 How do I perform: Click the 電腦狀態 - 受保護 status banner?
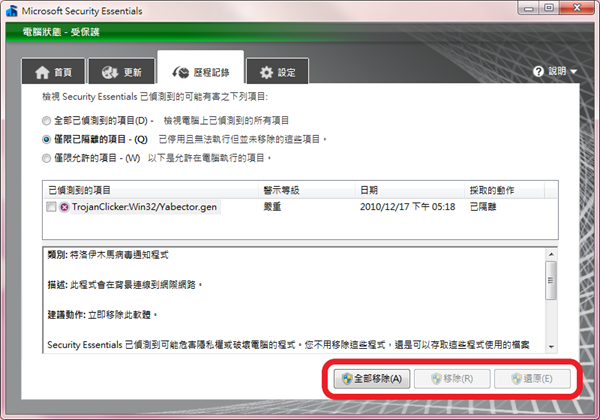pyautogui.click(x=61, y=32)
